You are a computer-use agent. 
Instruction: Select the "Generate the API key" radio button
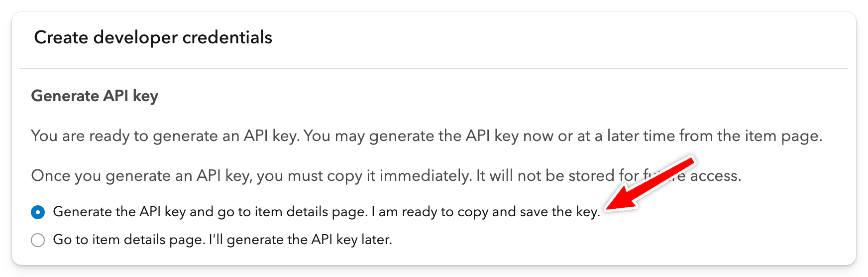pos(38,212)
